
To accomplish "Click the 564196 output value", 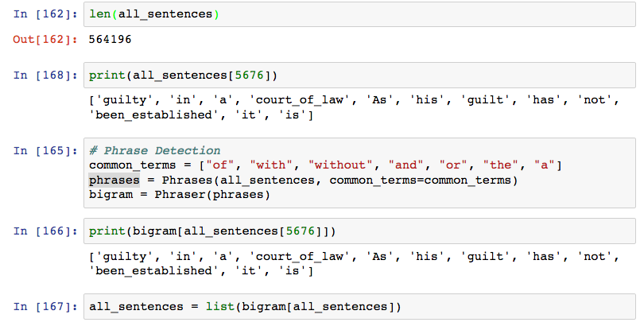I will pos(110,40).
